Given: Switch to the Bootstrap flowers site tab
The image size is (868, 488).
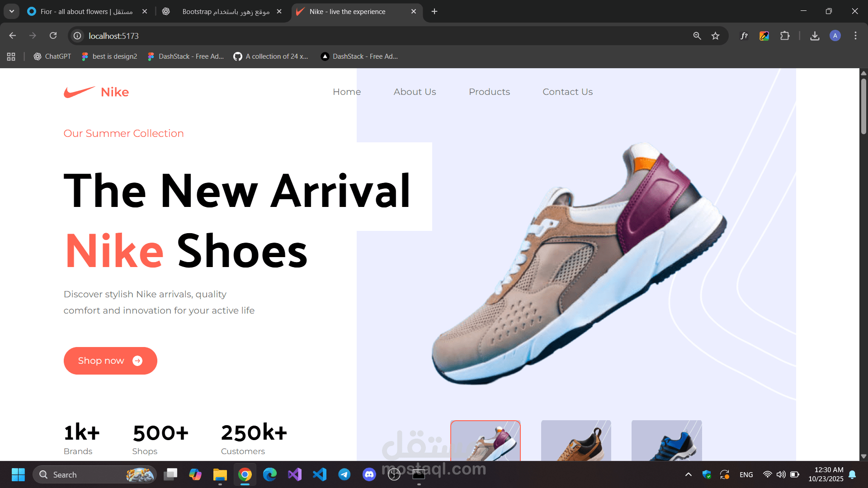Looking at the screenshot, I should coord(222,11).
